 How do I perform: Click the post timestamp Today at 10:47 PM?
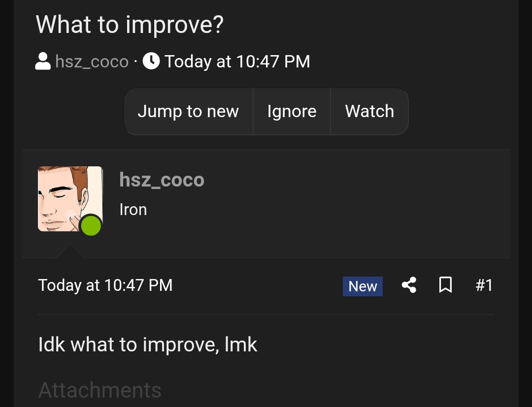coord(105,285)
